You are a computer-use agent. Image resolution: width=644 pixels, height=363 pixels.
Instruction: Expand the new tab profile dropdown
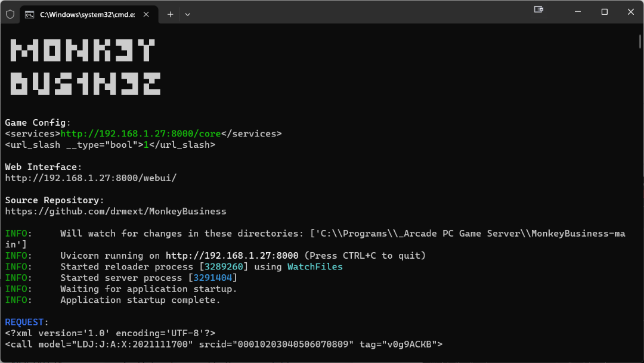click(x=187, y=14)
